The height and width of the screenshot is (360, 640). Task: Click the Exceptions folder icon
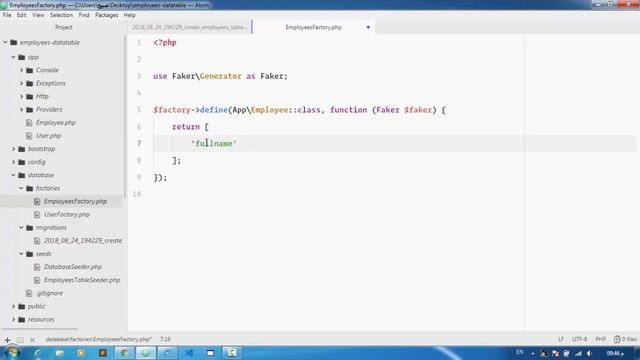coord(29,83)
